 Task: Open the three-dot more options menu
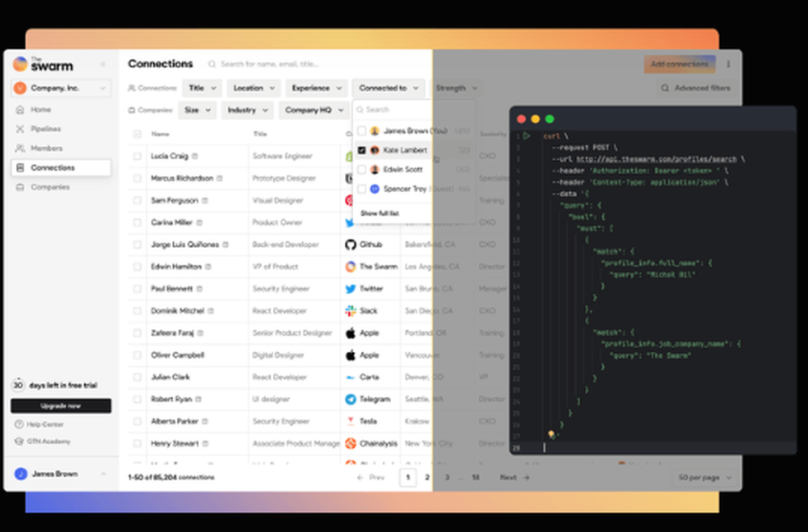[x=729, y=65]
